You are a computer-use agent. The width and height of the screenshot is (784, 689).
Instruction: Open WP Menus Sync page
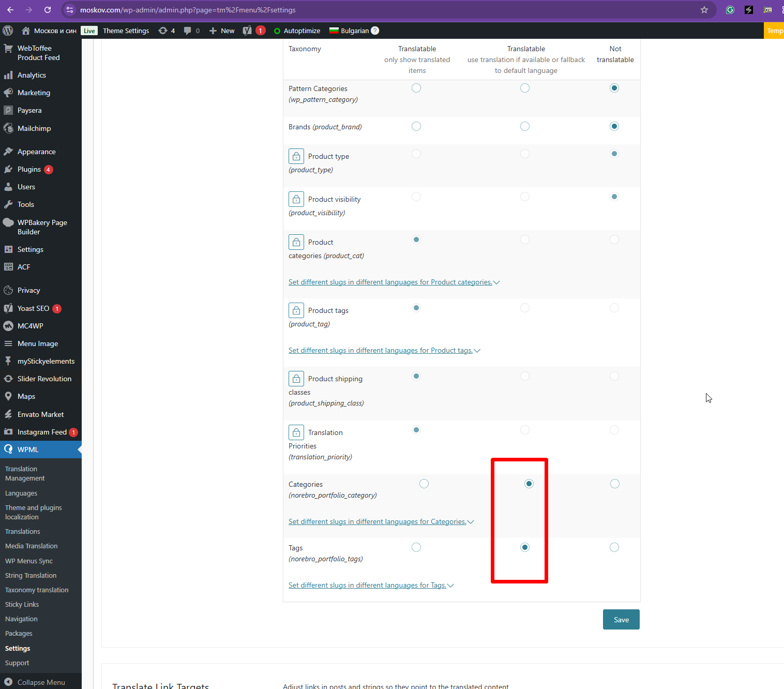(29, 561)
